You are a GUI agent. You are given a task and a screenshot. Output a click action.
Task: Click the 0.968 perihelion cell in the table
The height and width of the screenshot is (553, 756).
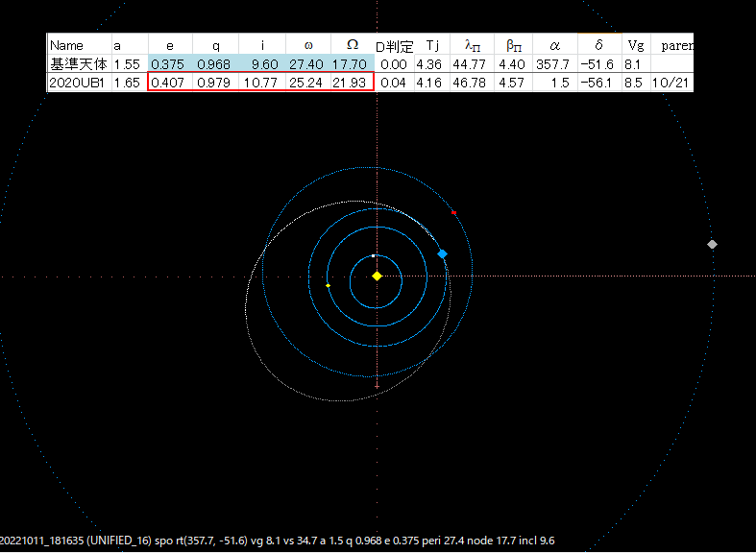(216, 64)
